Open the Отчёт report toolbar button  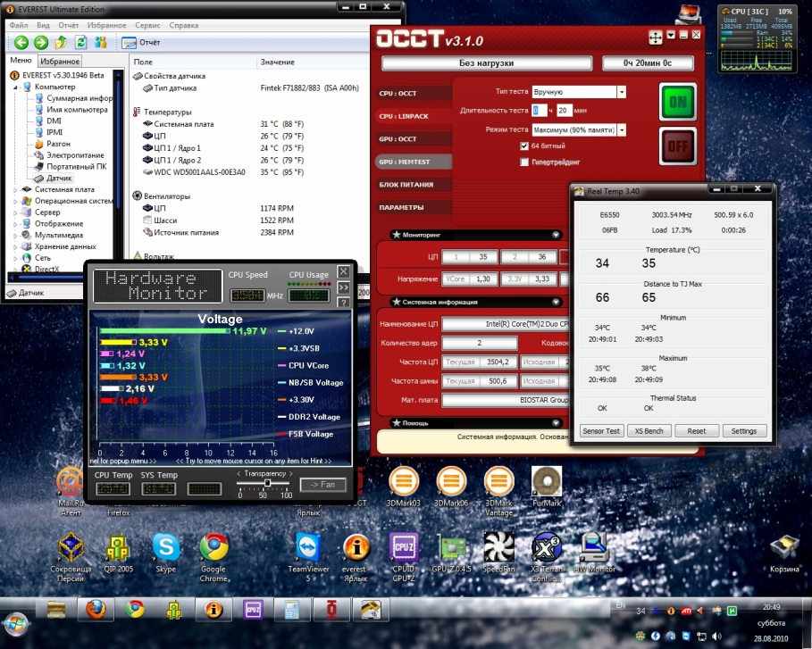tap(141, 43)
